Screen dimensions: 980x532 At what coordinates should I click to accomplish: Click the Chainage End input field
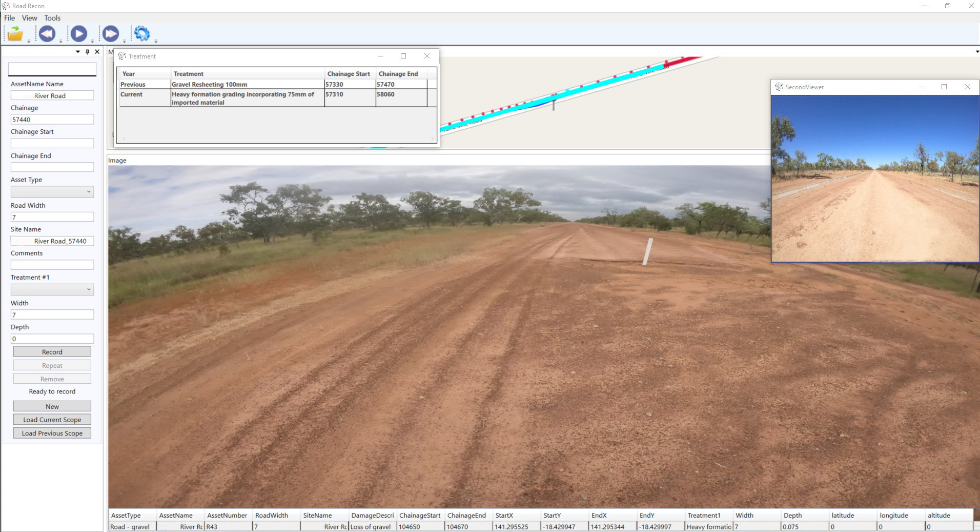pos(52,167)
